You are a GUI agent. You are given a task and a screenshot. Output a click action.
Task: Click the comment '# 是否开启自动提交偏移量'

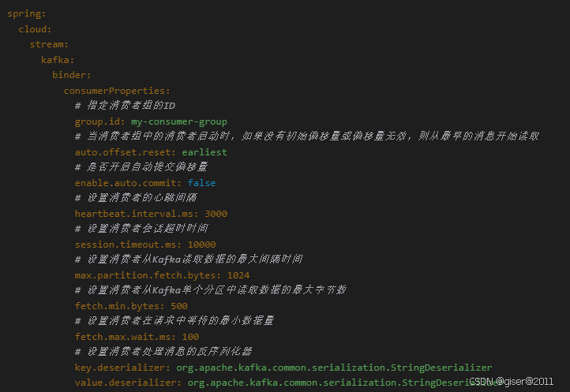click(x=141, y=167)
